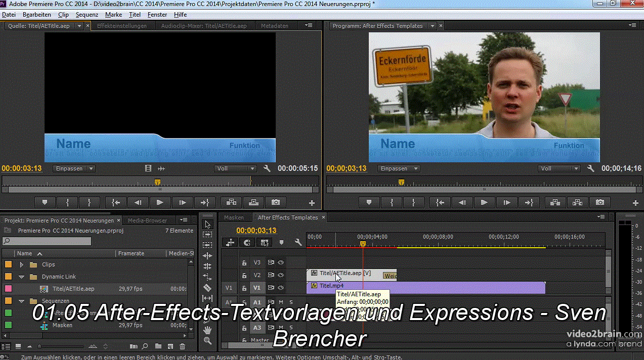This screenshot has width=644, height=360.
Task: Switch to Effekteinstellungen tab
Action: [x=122, y=26]
